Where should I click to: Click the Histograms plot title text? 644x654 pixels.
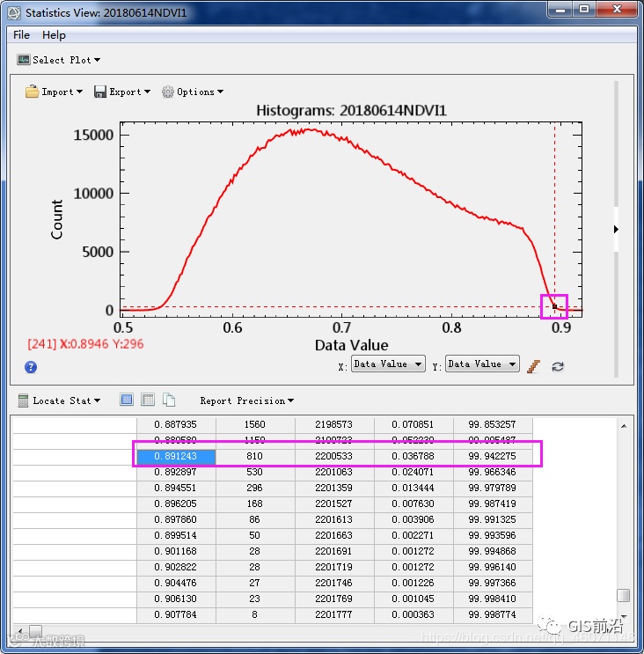[351, 111]
